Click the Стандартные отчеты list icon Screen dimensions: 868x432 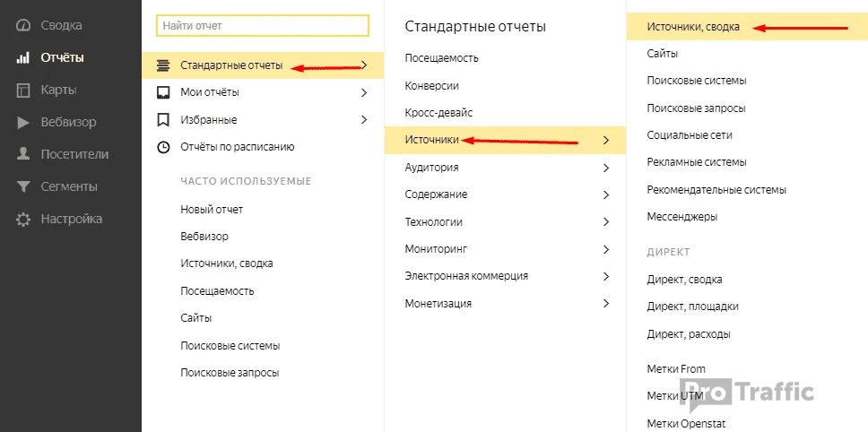[163, 65]
